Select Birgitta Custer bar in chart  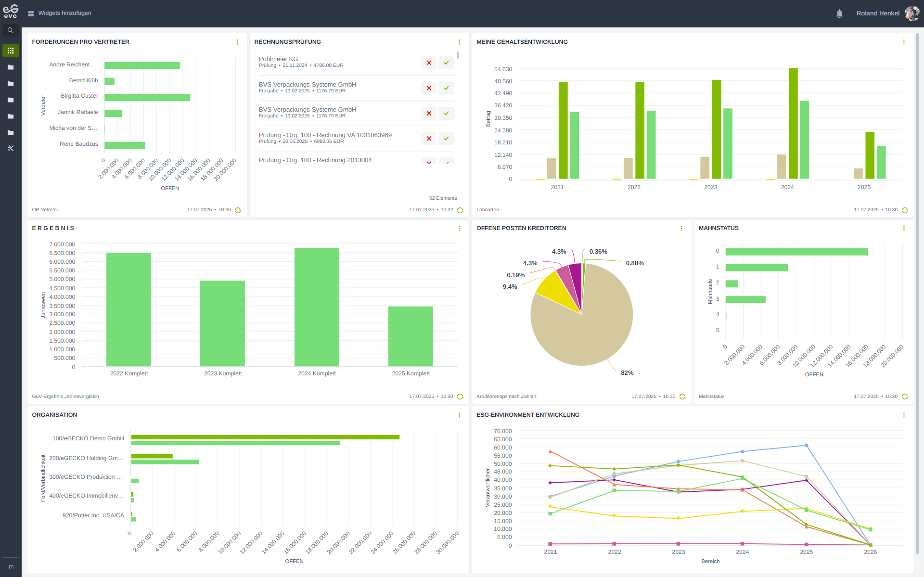point(147,98)
